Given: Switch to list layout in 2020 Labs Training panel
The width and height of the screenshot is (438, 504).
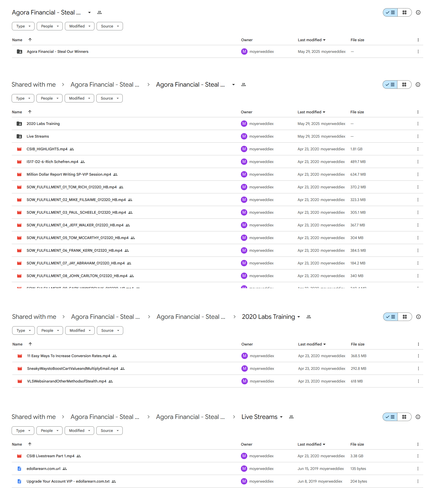Looking at the screenshot, I should point(391,317).
